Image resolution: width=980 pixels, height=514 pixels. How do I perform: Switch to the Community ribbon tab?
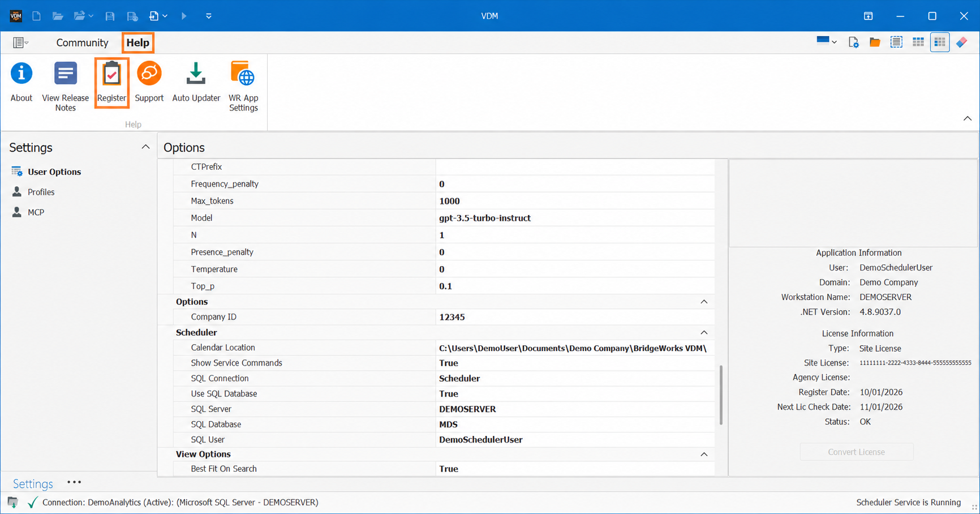pyautogui.click(x=82, y=42)
